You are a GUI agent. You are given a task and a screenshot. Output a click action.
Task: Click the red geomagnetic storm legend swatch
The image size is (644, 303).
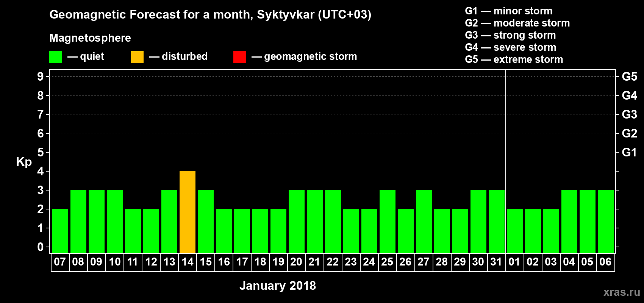coord(239,57)
